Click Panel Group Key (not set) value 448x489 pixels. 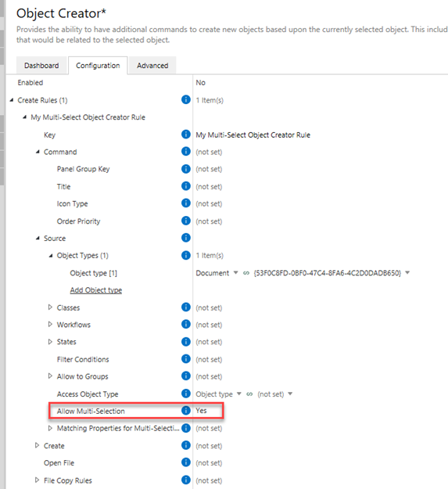pos(209,169)
